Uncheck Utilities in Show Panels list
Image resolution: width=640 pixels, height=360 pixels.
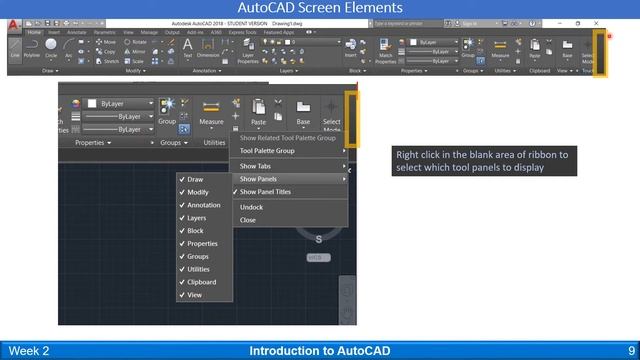(204, 269)
